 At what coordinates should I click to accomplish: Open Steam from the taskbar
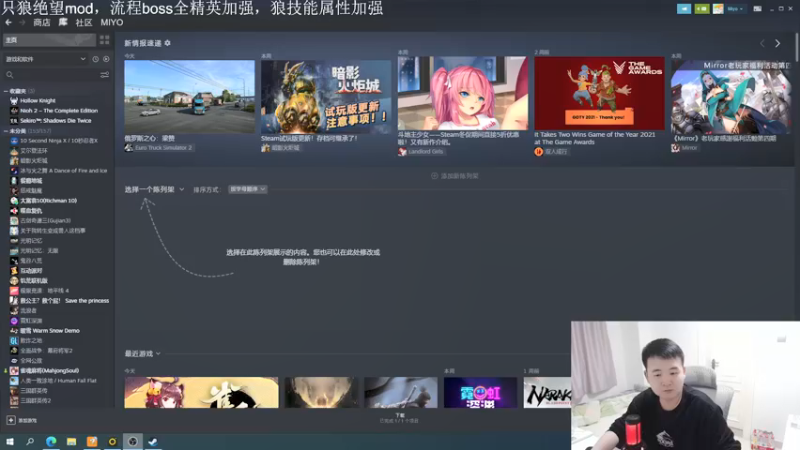pos(153,441)
